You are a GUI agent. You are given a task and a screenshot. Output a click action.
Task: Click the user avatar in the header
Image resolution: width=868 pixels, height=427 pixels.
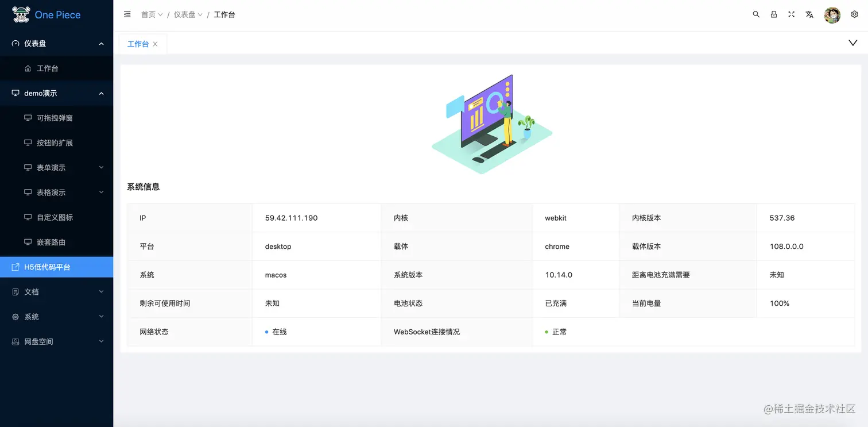point(832,14)
